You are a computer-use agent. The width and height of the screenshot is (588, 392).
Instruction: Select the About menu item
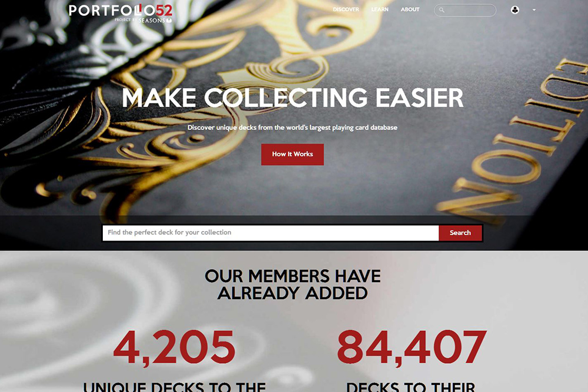[x=410, y=9]
